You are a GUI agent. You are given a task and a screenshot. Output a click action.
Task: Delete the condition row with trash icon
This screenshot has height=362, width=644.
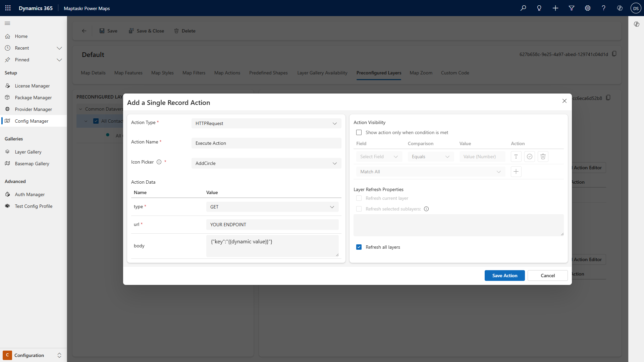coord(543,157)
